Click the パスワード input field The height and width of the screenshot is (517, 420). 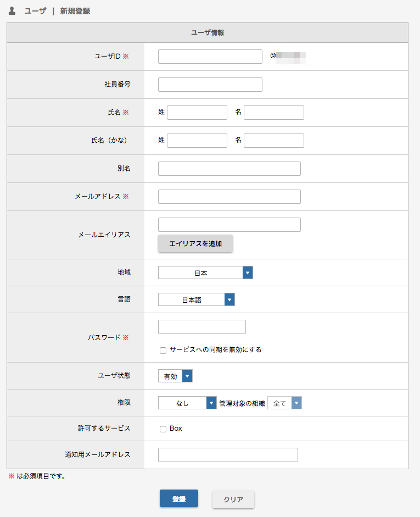(202, 327)
